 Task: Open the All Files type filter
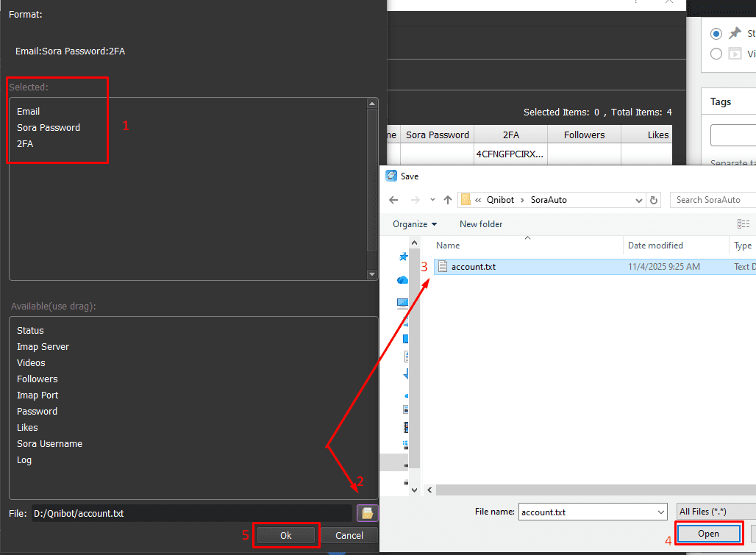tap(715, 512)
